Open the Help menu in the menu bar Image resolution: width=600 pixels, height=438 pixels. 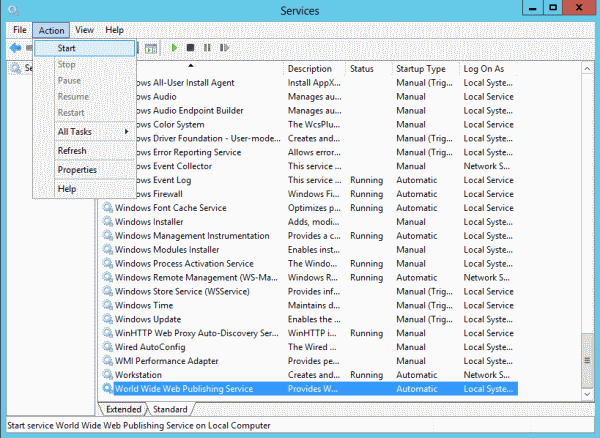pyautogui.click(x=114, y=30)
